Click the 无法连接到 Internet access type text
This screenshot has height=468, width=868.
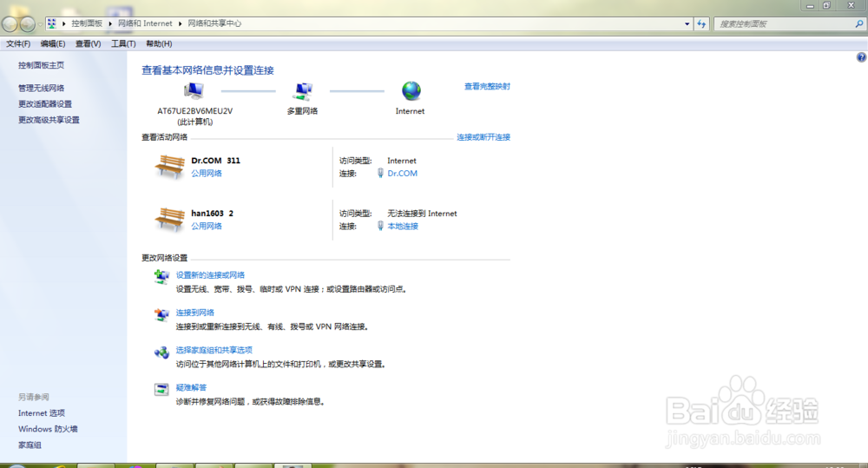tap(423, 214)
